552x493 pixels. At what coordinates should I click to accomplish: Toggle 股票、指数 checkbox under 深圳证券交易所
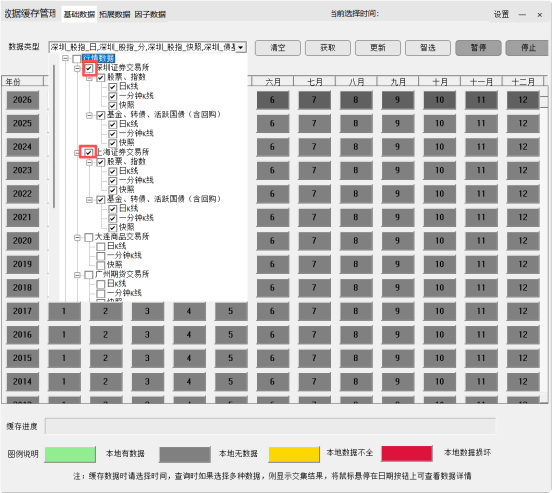point(101,77)
